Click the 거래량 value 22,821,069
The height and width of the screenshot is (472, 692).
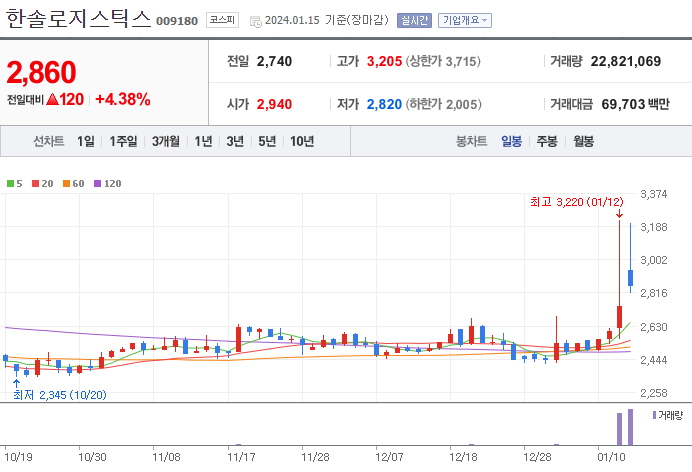point(626,61)
